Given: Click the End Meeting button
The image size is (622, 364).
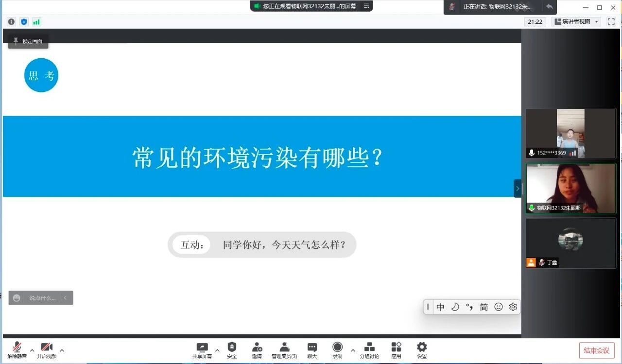Looking at the screenshot, I should [596, 350].
